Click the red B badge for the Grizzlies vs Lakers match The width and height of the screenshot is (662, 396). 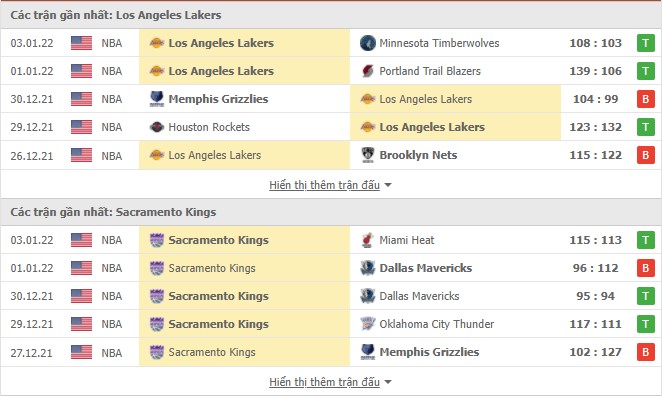646,99
